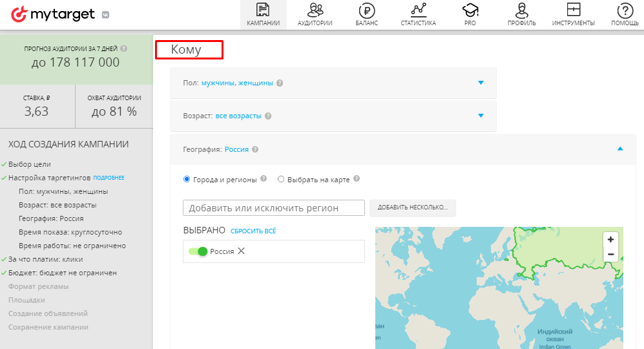Remove Россия with the X icon
The image size is (644, 349).
point(242,251)
